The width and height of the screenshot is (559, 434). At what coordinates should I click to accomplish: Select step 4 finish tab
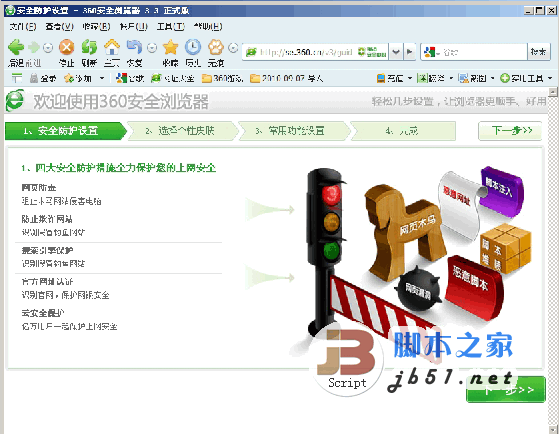(x=404, y=131)
